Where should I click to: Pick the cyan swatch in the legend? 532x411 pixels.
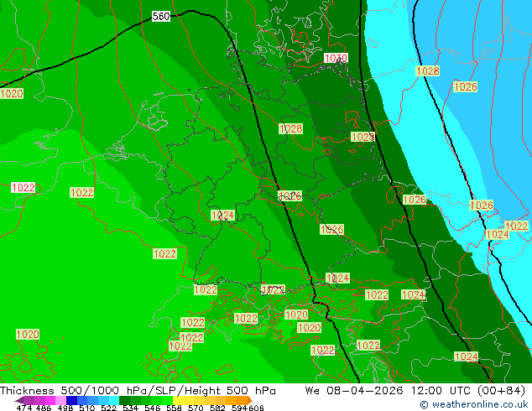click(x=113, y=400)
